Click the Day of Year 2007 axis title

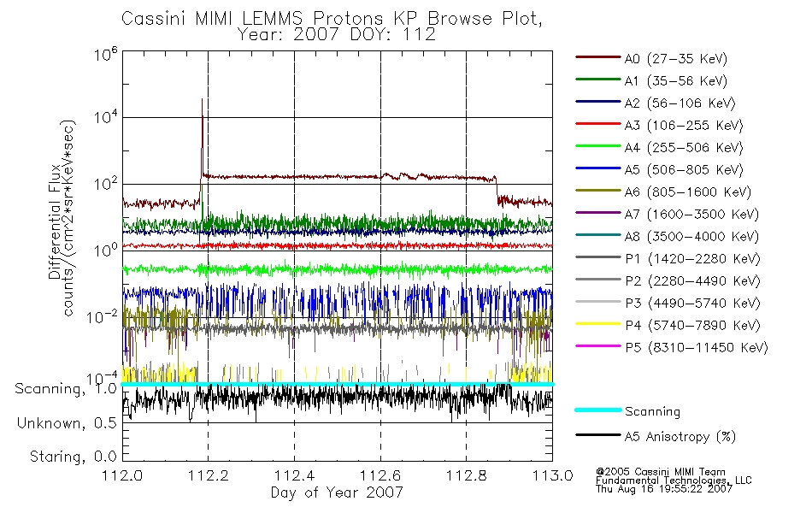point(337,492)
